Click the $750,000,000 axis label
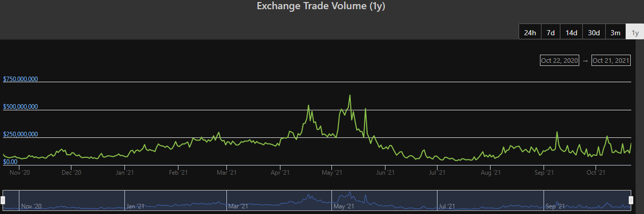The width and height of the screenshot is (644, 214). (x=21, y=79)
